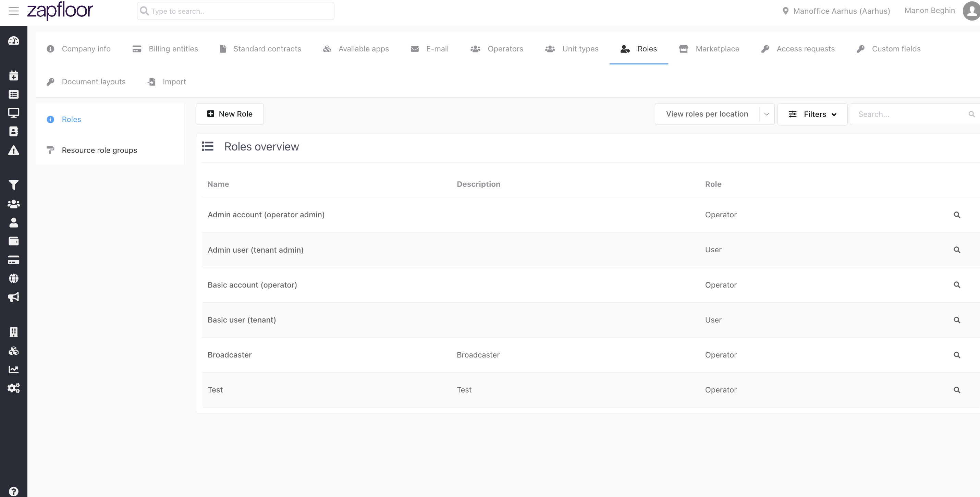
Task: Switch to the Available apps tab
Action: click(x=356, y=49)
